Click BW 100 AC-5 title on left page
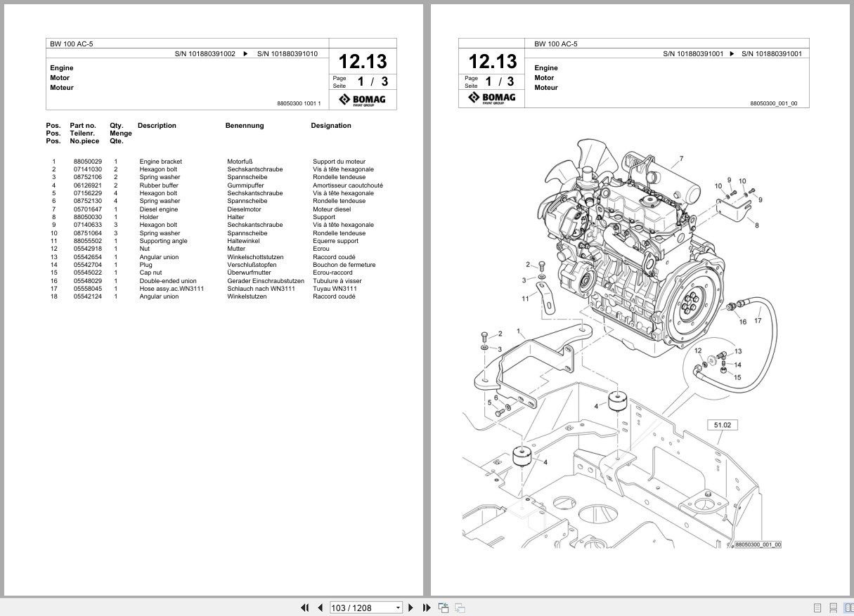This screenshot has height=616, width=854. click(x=71, y=44)
